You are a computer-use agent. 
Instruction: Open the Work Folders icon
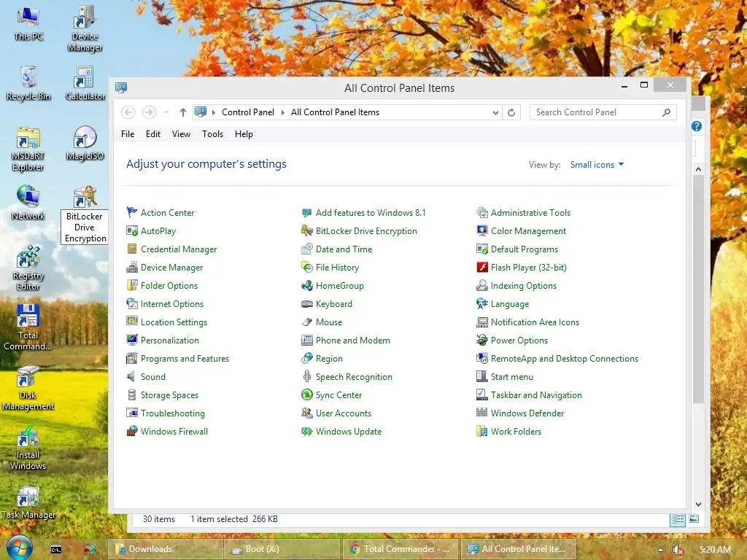click(x=482, y=432)
